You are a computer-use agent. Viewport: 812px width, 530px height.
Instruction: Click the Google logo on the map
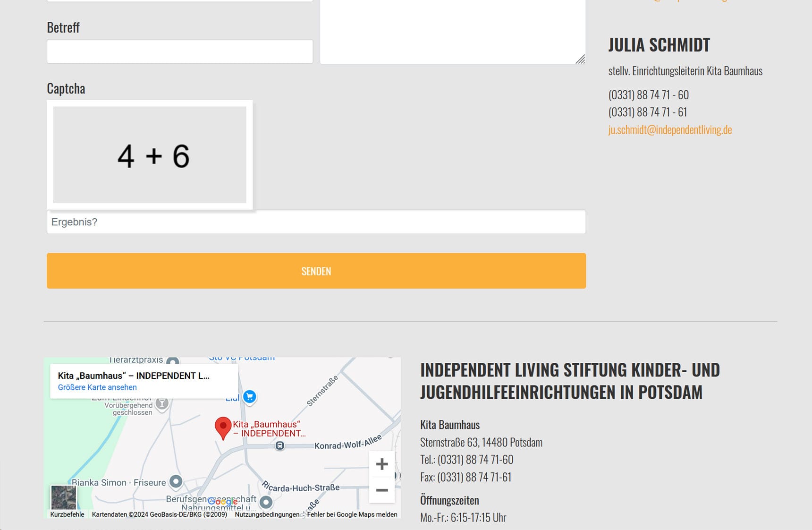[x=222, y=502]
